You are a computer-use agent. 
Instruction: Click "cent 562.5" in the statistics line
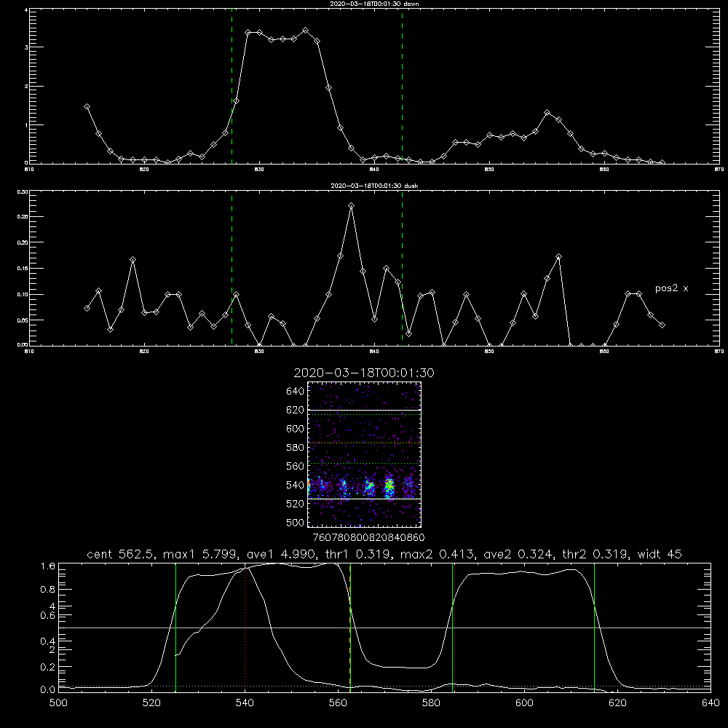(x=122, y=554)
